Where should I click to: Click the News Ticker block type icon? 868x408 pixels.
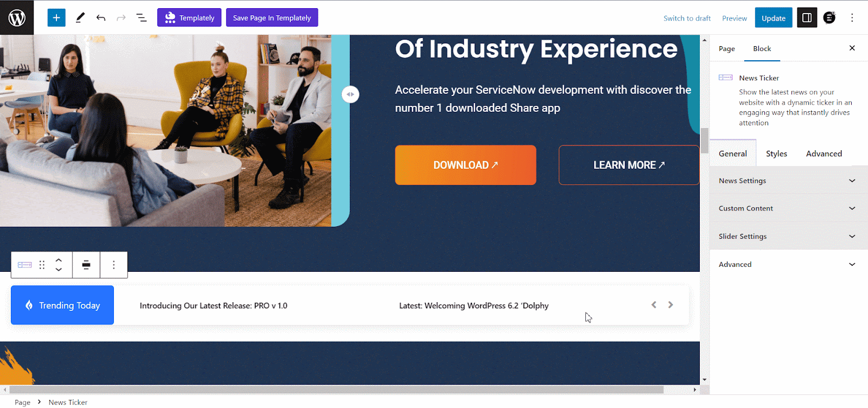pos(25,265)
